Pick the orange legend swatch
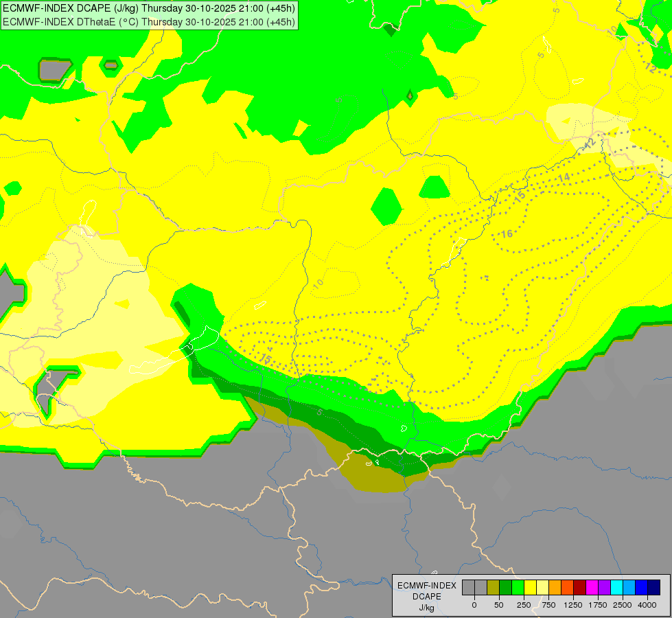672x618 pixels. [555, 588]
